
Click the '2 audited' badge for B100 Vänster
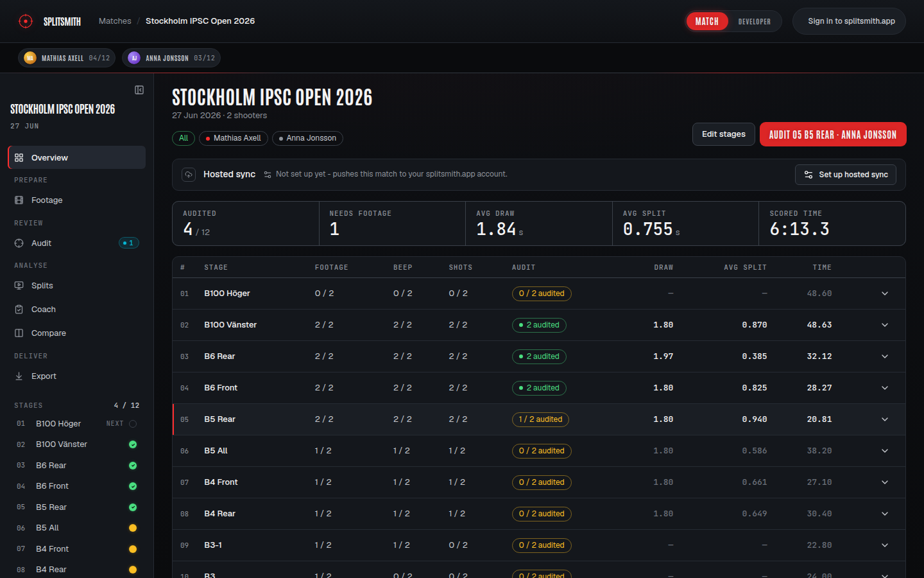(x=539, y=325)
